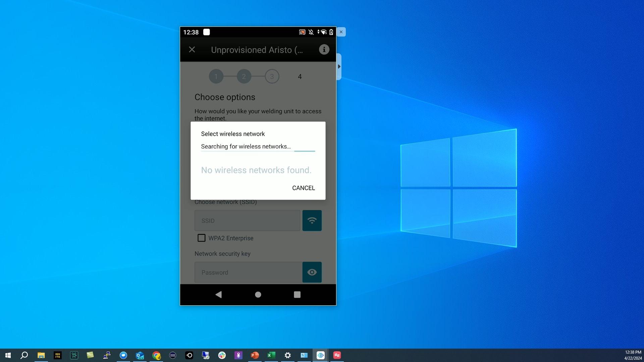The width and height of the screenshot is (644, 362).
Task: Launch the Ignite app from taskbar
Action: [x=57, y=355]
